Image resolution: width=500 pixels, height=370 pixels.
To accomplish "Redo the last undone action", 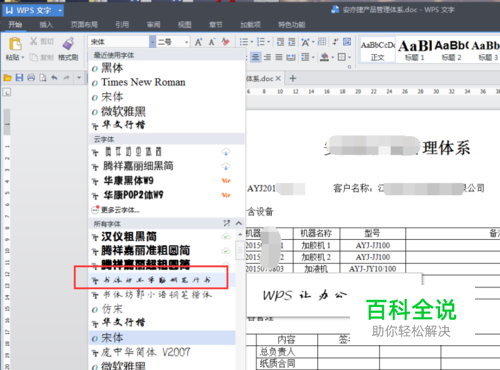I will (66, 78).
